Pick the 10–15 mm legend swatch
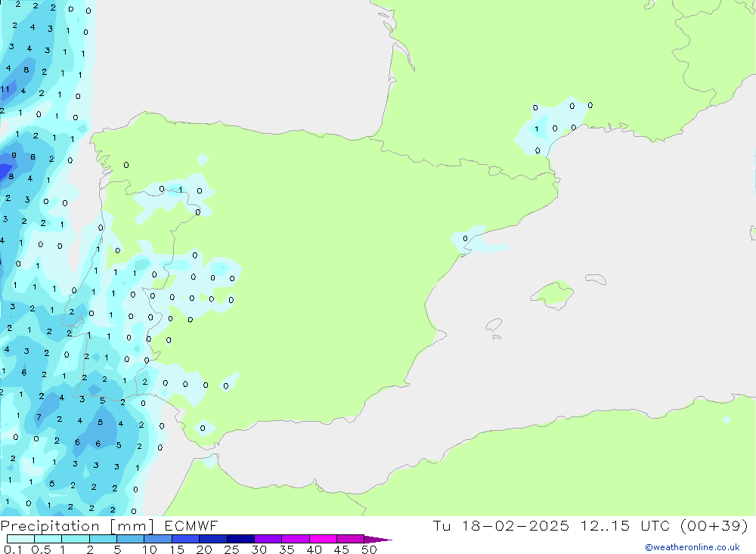The height and width of the screenshot is (554, 756). pos(158,539)
